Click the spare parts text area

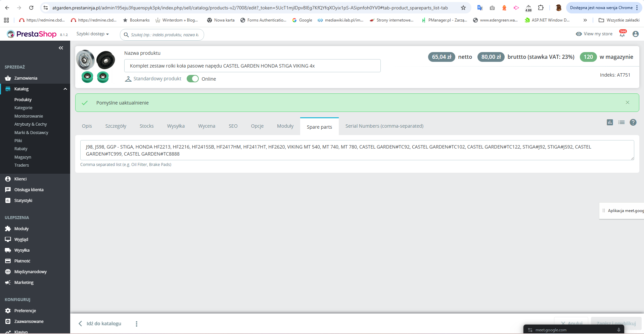357,150
